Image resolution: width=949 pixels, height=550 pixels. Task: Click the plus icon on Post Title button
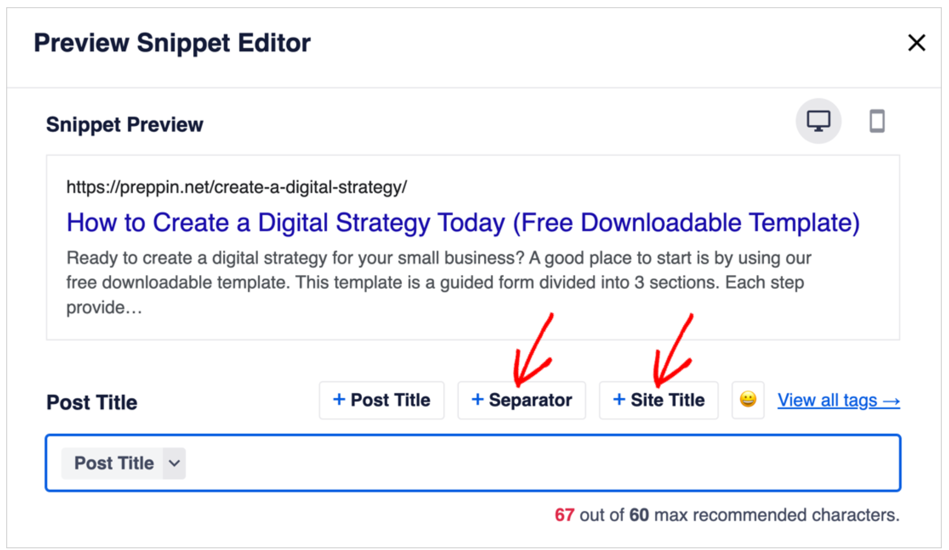coord(339,399)
